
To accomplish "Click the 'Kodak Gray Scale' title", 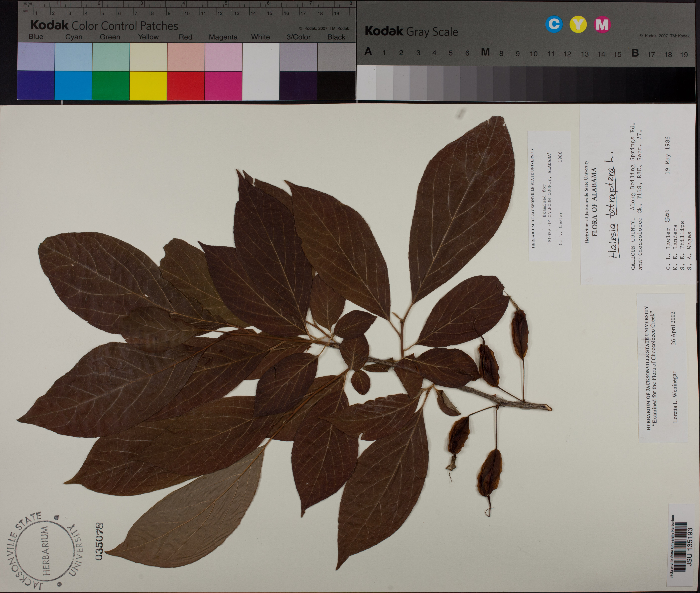I will click(411, 31).
